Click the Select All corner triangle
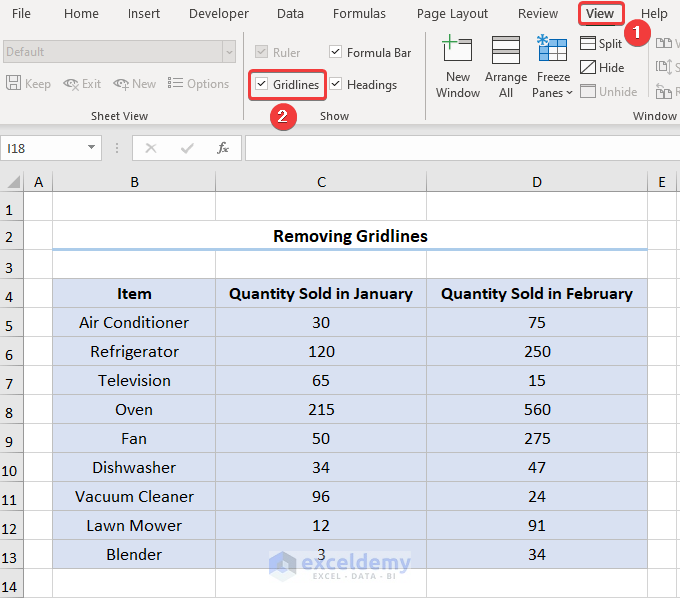Screen dimensions: 680x598 point(14,182)
